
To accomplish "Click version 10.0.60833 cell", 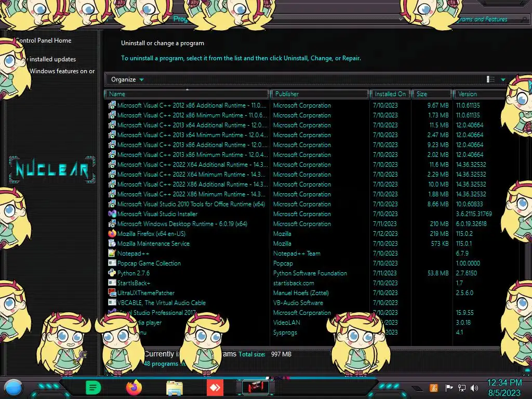I will pyautogui.click(x=469, y=204).
